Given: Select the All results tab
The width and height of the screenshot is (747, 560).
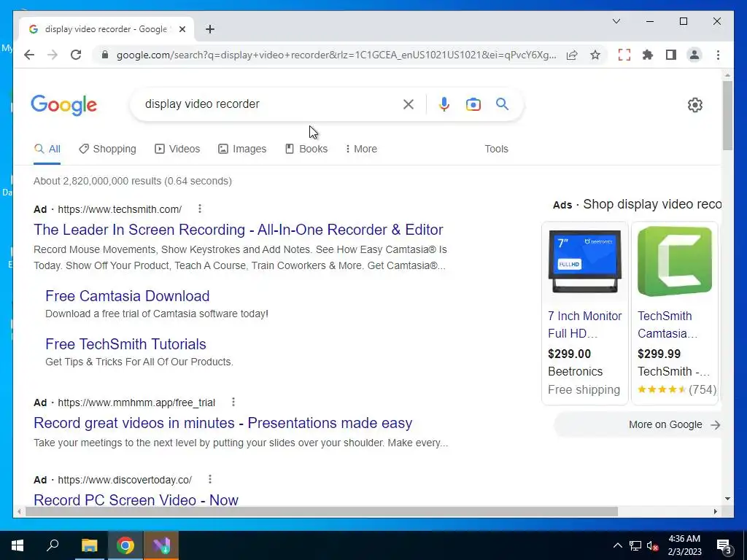Looking at the screenshot, I should click(47, 149).
